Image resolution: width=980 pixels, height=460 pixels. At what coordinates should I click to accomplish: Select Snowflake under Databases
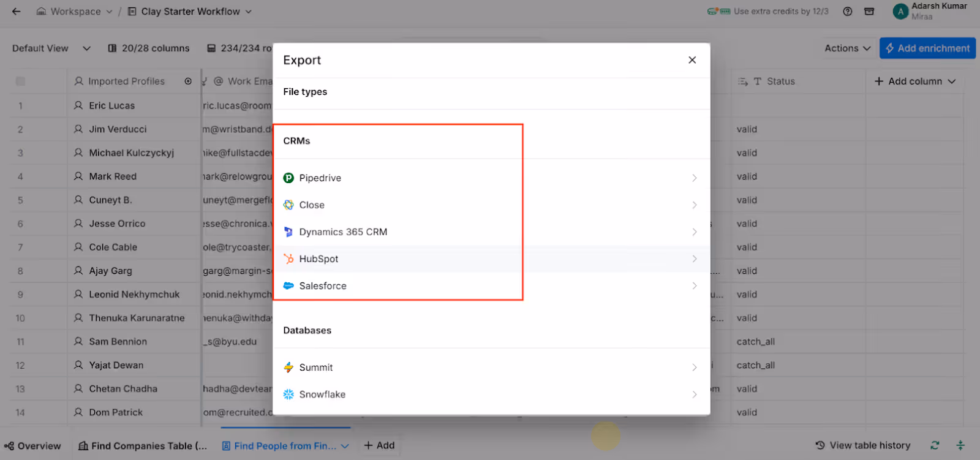[491, 394]
